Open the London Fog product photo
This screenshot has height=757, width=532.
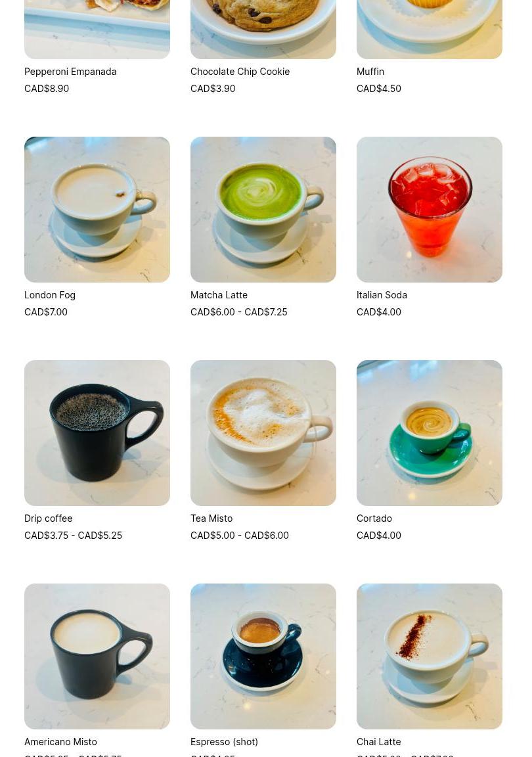point(97,210)
